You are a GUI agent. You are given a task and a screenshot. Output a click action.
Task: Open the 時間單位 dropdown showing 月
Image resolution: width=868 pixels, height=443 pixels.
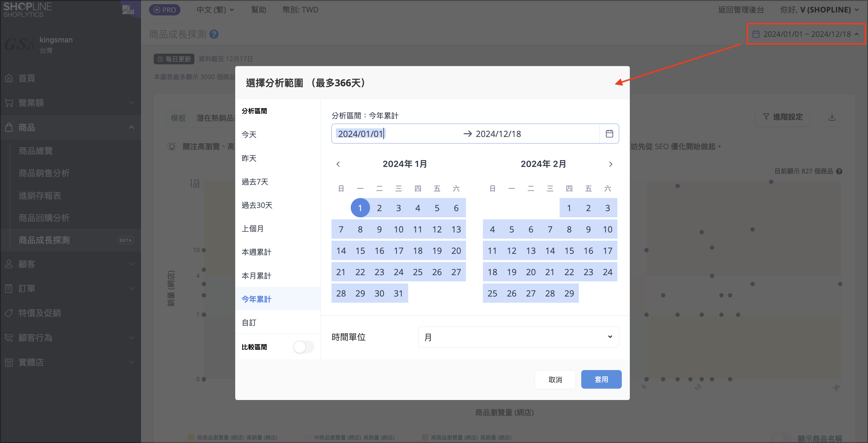pos(518,337)
